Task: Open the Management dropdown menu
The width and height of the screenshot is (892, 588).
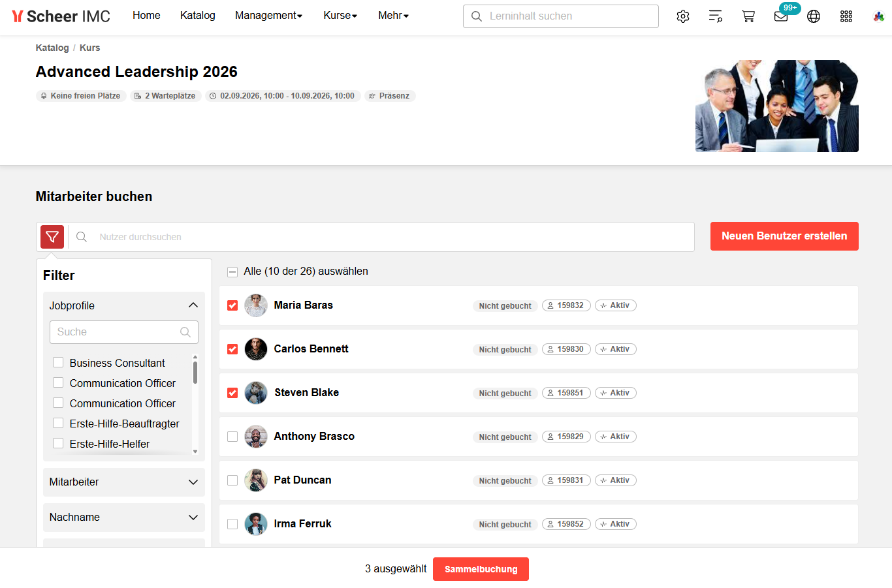Action: pyautogui.click(x=268, y=16)
